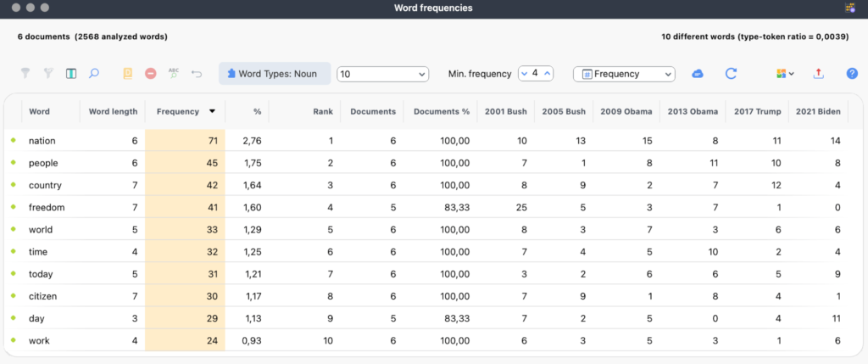Click the Frequency column sort arrow
Screen dimensions: 868x364
pos(212,111)
